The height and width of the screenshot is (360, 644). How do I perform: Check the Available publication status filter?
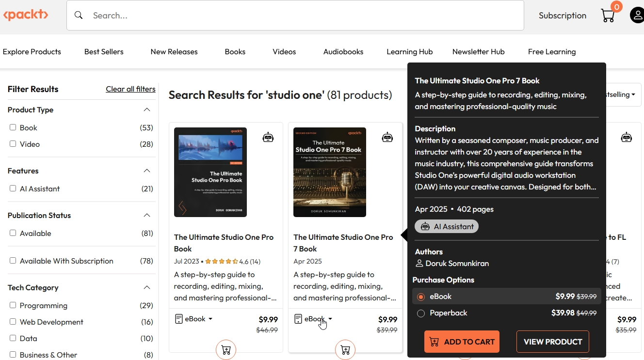[x=13, y=233]
